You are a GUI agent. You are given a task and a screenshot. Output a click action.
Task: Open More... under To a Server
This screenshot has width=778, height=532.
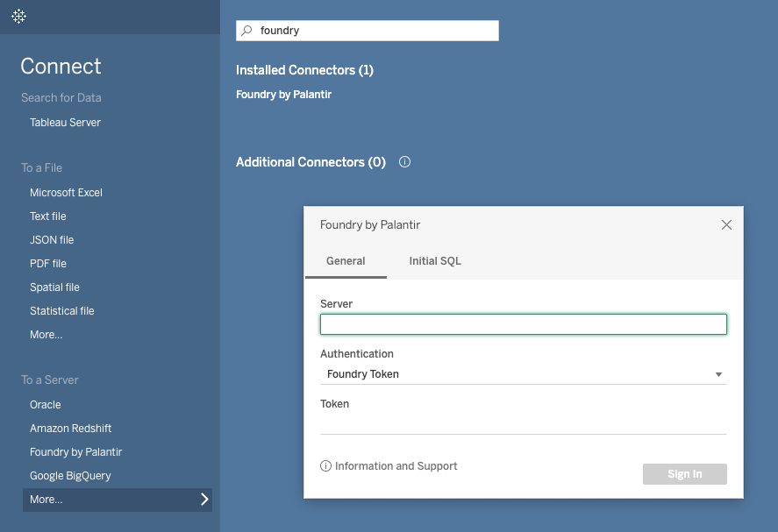[x=118, y=500]
